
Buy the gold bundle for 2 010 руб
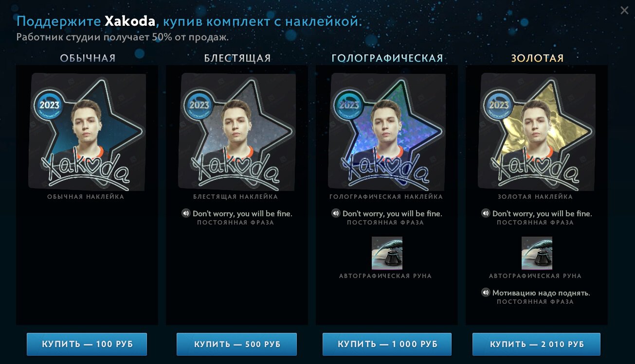[536, 344]
